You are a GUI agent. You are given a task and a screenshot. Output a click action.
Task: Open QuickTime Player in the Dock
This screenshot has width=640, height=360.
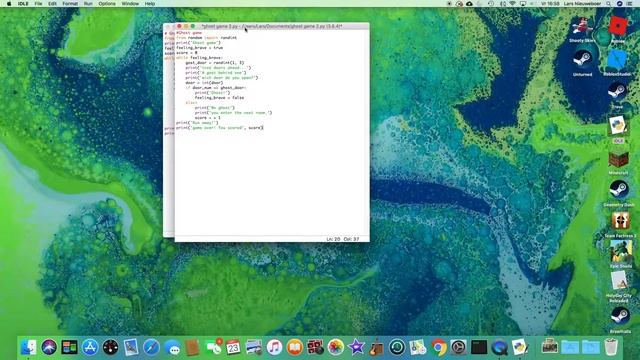[x=500, y=347]
